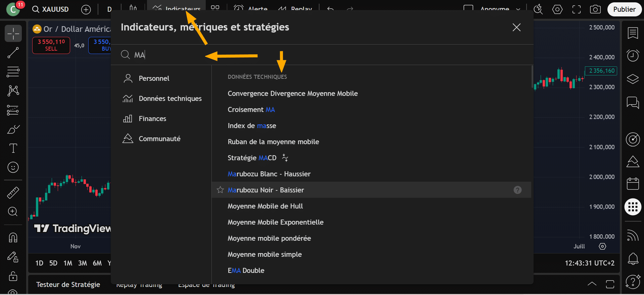Open the emoji icons tool

pos(13,167)
